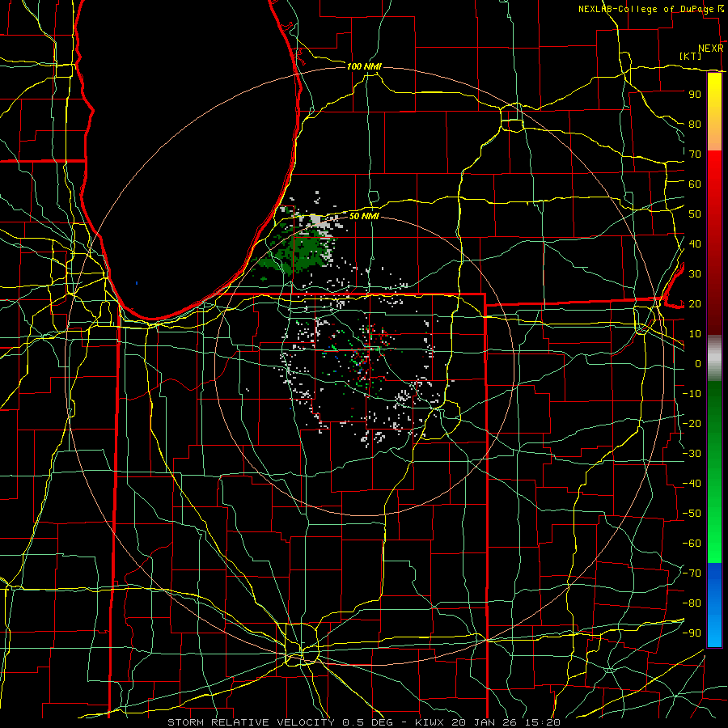Click the -10 knot scale label
This screenshot has height=728, width=728.
pyautogui.click(x=692, y=394)
